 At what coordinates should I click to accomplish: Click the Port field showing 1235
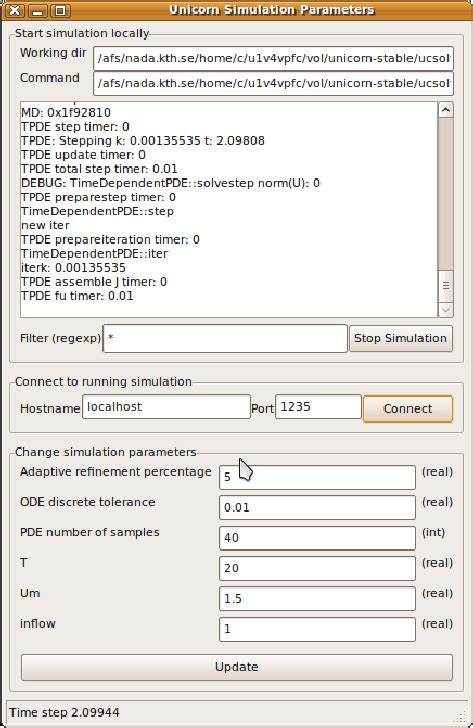pyautogui.click(x=318, y=407)
